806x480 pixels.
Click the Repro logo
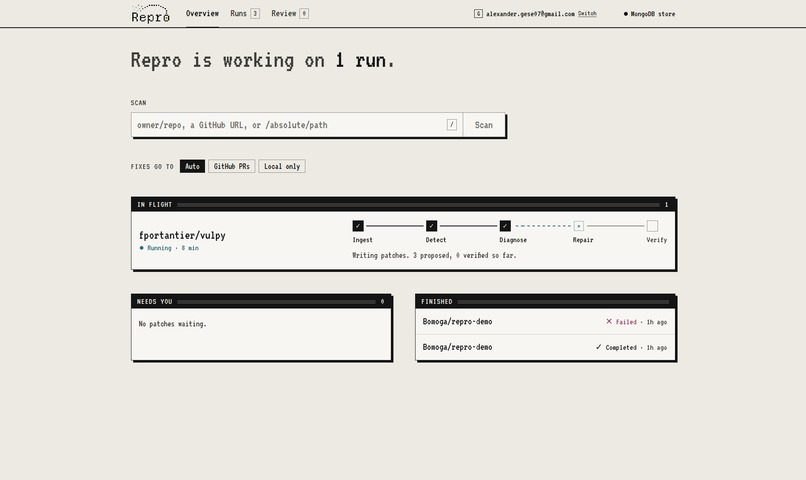coord(150,14)
